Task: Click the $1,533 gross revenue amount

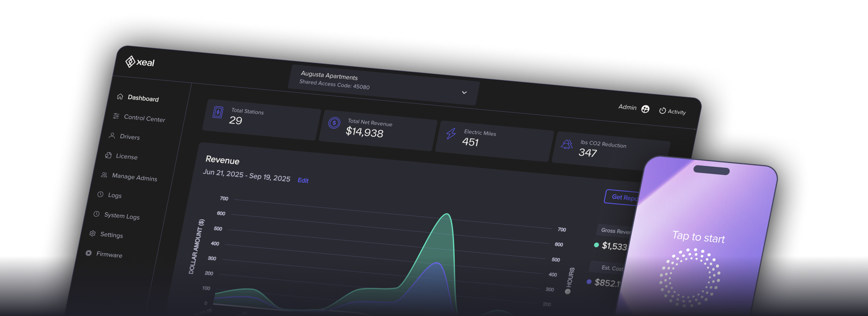Action: click(x=614, y=246)
